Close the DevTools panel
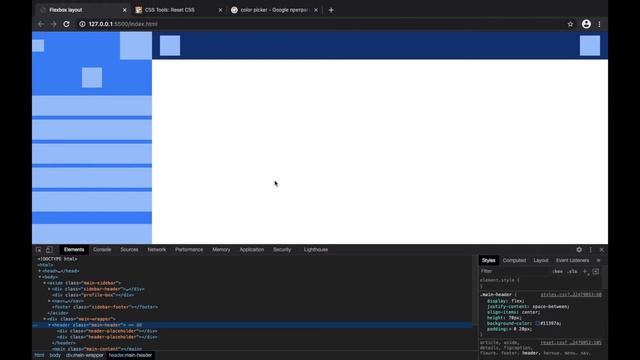 [x=602, y=250]
